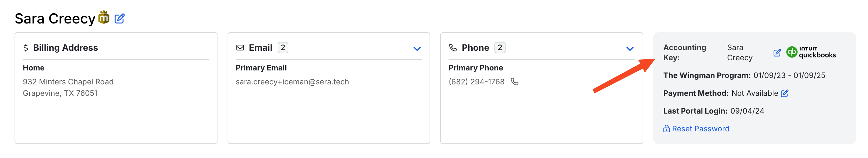Click the primary phone number (682) 294-1768
This screenshot has width=868, height=158.
[x=476, y=82]
